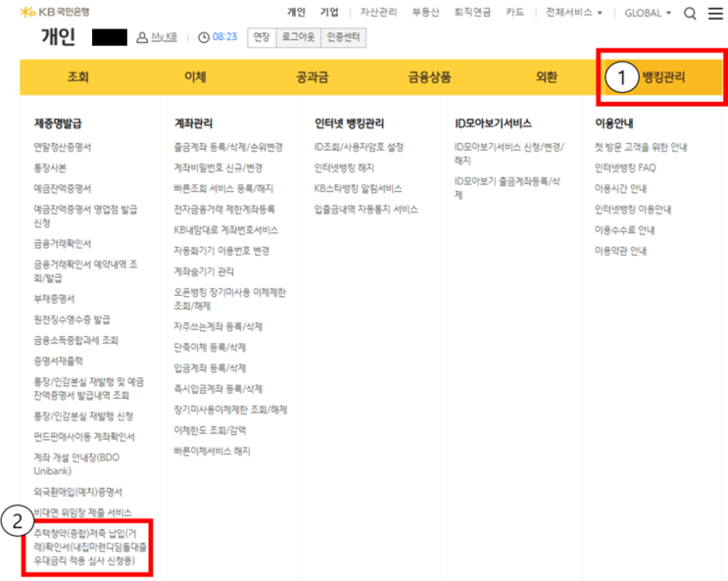Expand the 전체서비스 dropdown

point(574,13)
